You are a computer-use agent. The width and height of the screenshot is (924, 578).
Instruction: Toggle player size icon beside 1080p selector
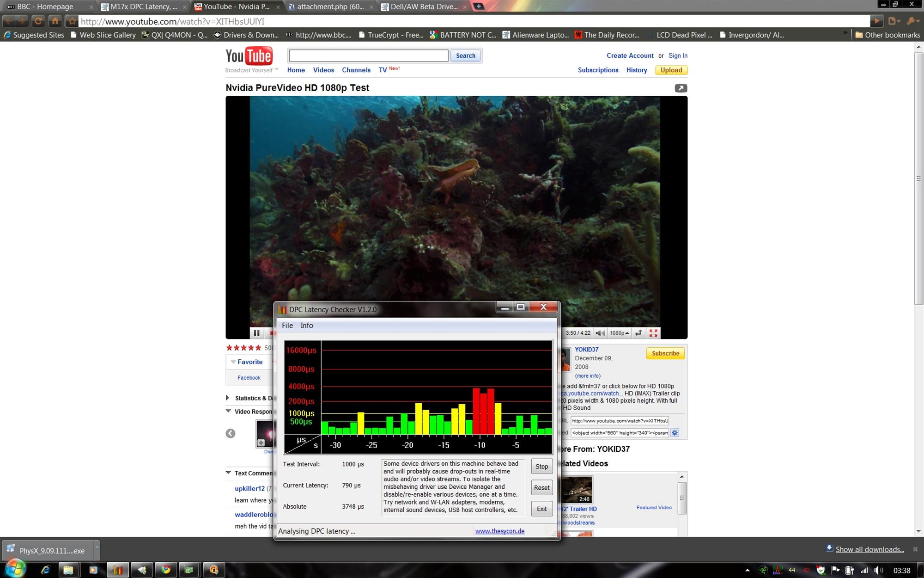pos(639,333)
